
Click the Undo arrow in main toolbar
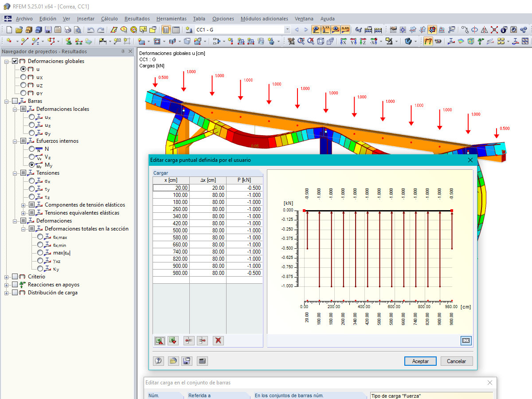pos(90,30)
